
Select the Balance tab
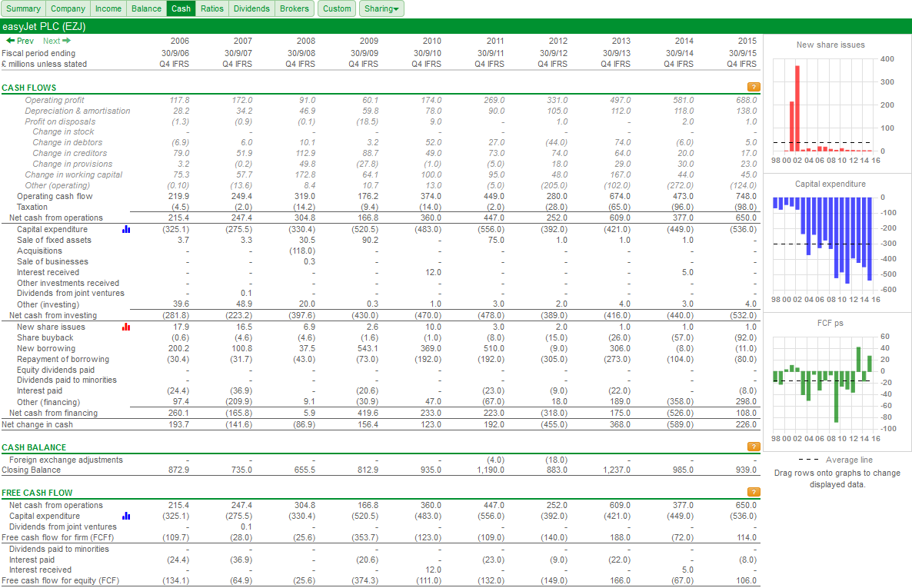147,8
